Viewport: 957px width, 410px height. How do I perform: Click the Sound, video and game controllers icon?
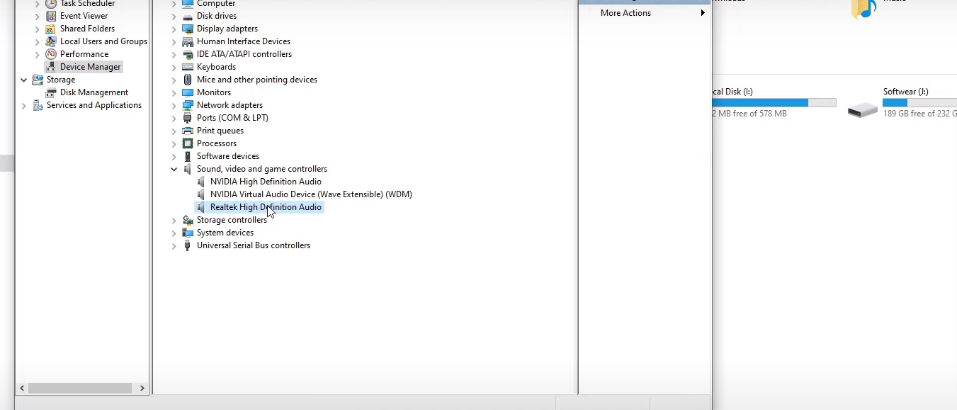[188, 169]
